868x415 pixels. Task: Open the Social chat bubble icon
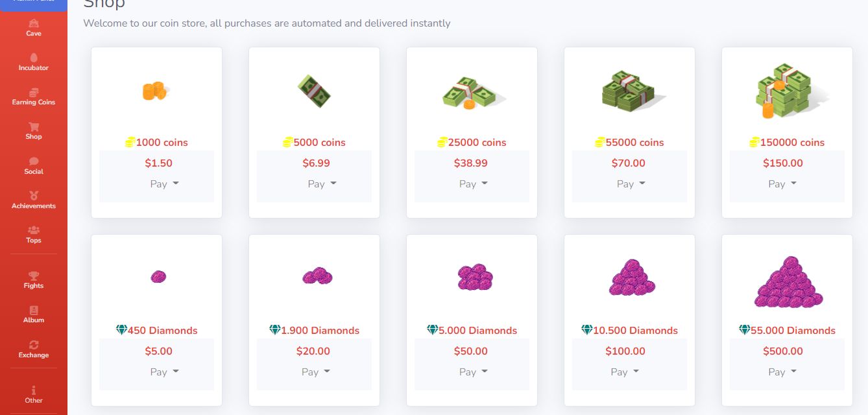click(34, 161)
